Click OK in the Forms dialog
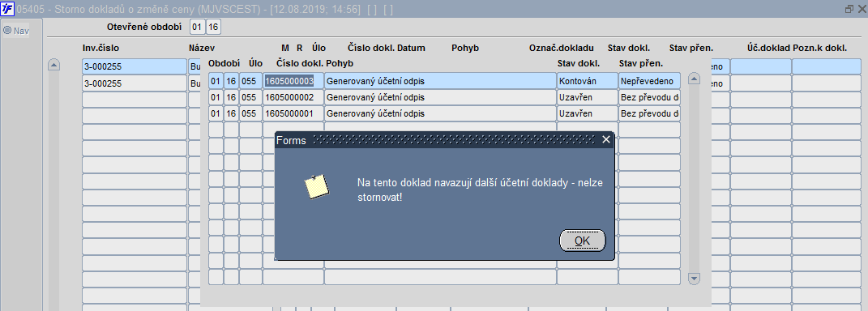The width and height of the screenshot is (868, 311). coord(583,241)
